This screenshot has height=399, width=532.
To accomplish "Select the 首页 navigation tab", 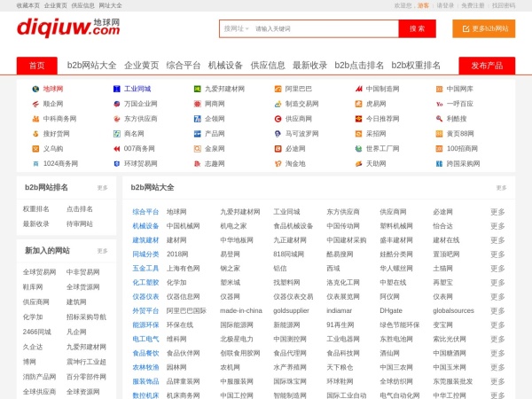I will coord(37,66).
